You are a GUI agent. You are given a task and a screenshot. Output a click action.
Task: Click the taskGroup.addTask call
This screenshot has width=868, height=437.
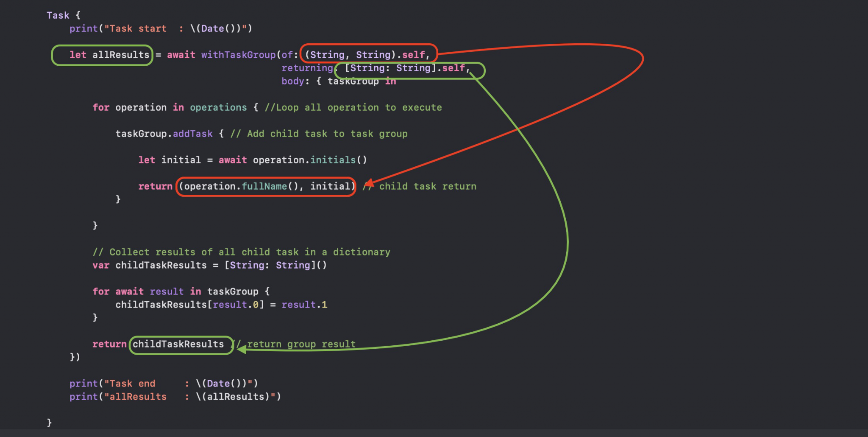click(164, 133)
